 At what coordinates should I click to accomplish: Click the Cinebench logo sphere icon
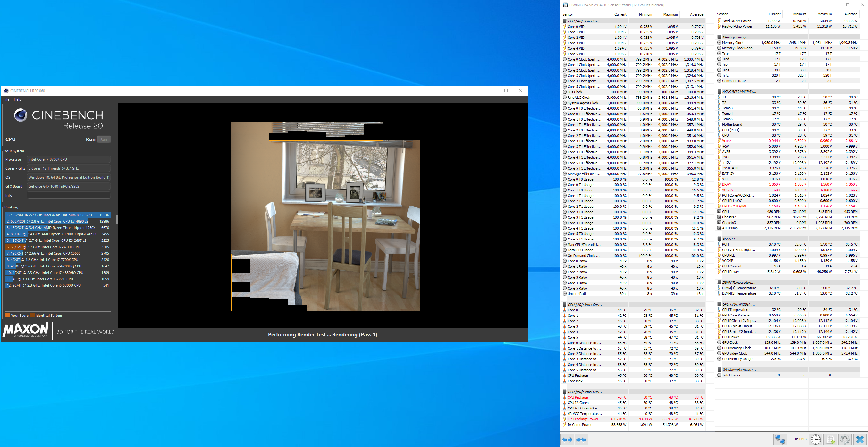pos(21,115)
